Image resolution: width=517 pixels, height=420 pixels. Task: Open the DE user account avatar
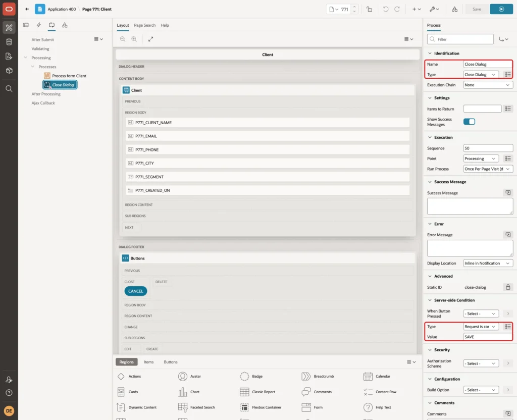click(x=9, y=411)
